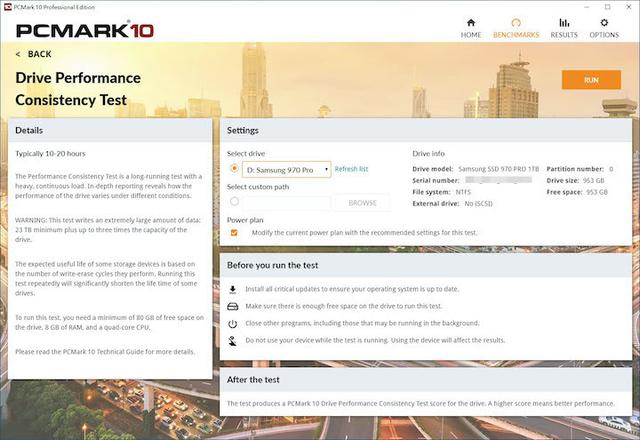This screenshot has width=640, height=440.
Task: Click the drive free space icon
Action: [233, 307]
